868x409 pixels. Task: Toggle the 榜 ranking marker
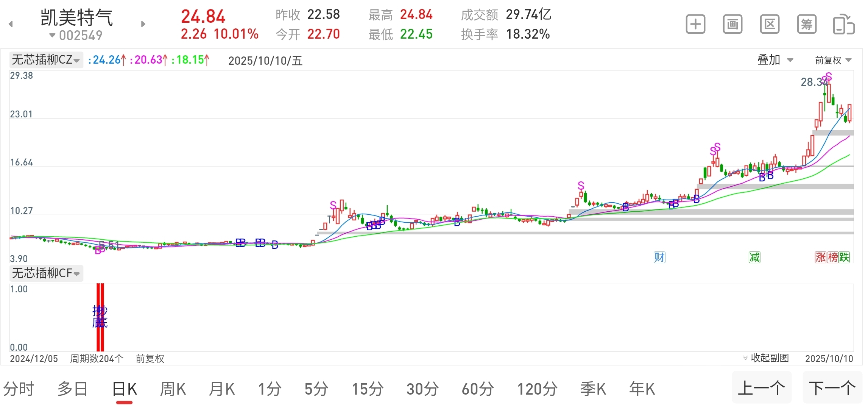(x=833, y=258)
